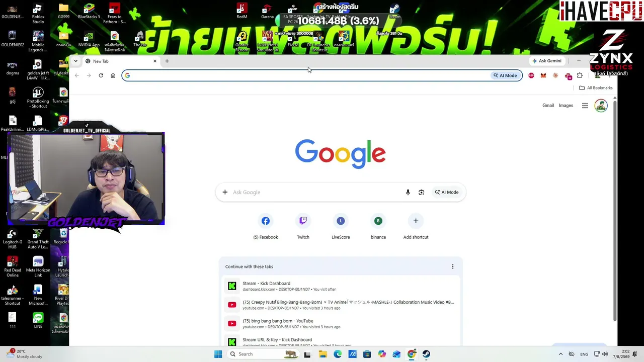Show hidden system tray icons
This screenshot has height=362, width=644.
560,354
